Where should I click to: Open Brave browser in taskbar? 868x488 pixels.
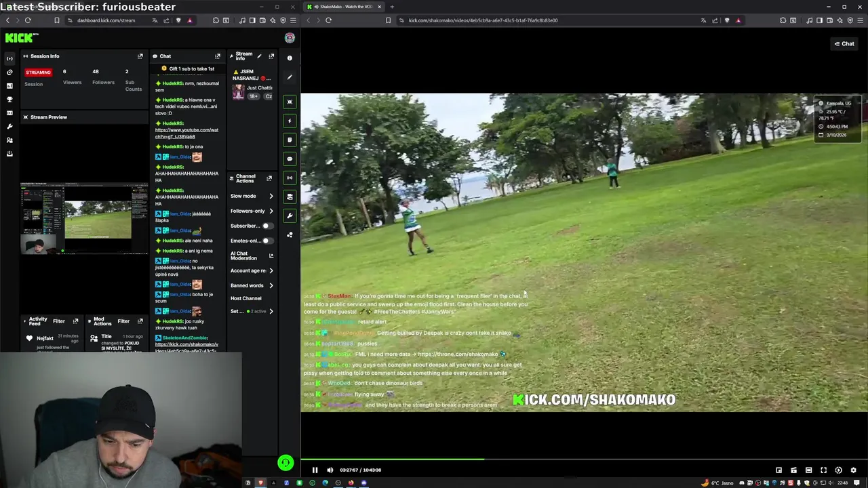click(x=260, y=483)
